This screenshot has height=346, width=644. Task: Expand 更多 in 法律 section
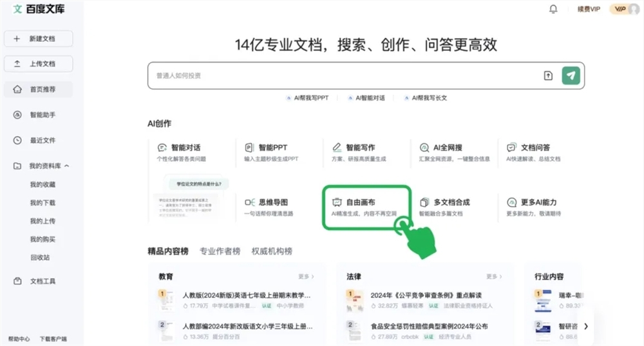(494, 276)
